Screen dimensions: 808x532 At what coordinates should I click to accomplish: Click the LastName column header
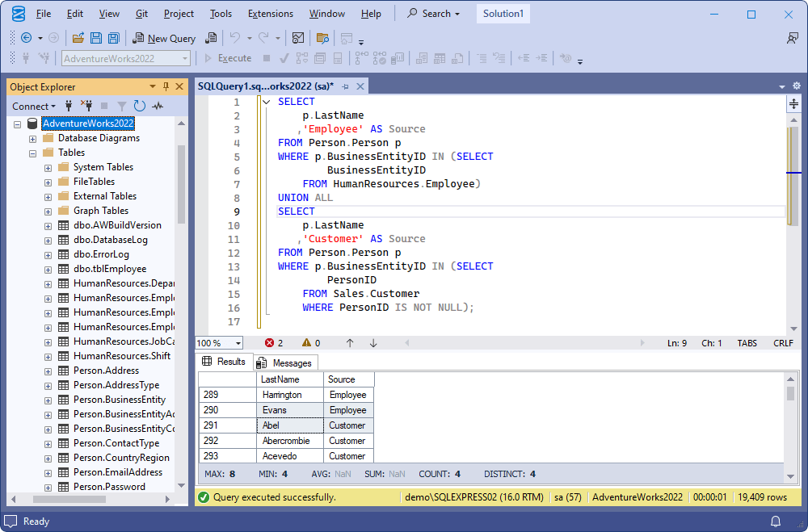289,379
